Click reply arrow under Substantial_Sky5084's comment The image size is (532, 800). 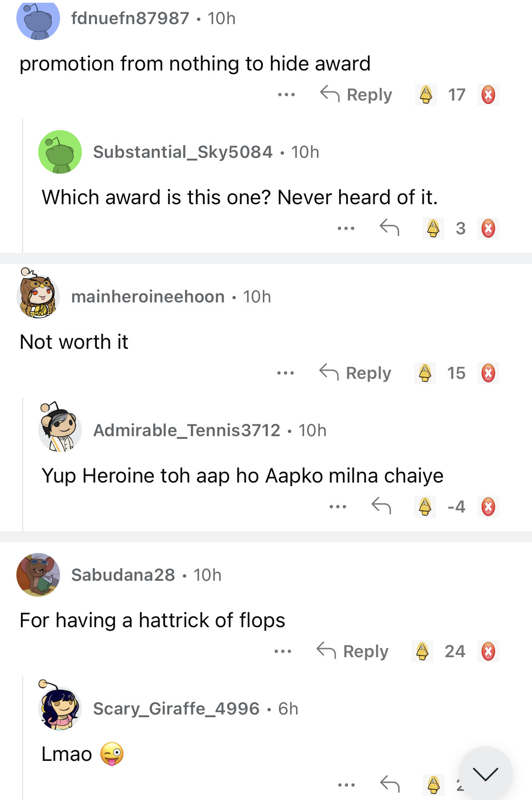[389, 227]
